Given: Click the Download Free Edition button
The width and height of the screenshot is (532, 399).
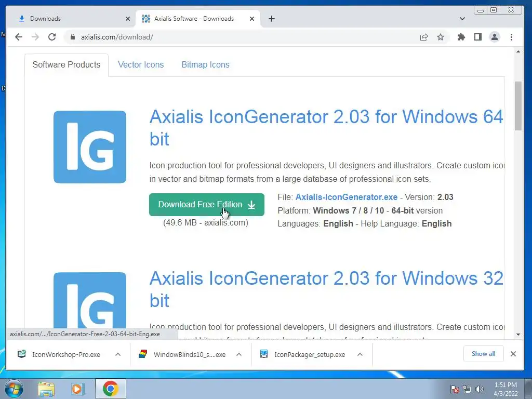Looking at the screenshot, I should tap(207, 205).
